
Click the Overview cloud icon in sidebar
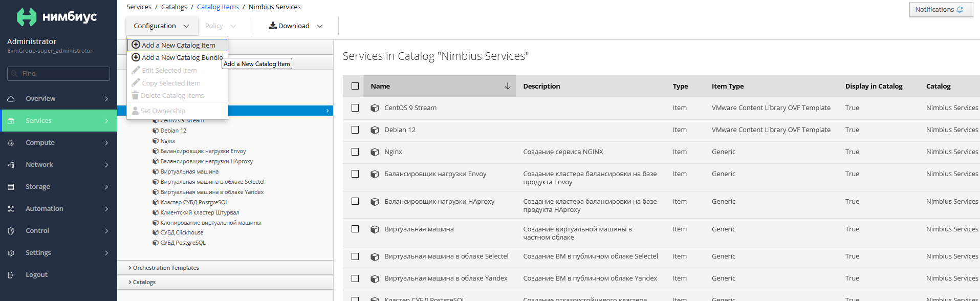click(11, 99)
